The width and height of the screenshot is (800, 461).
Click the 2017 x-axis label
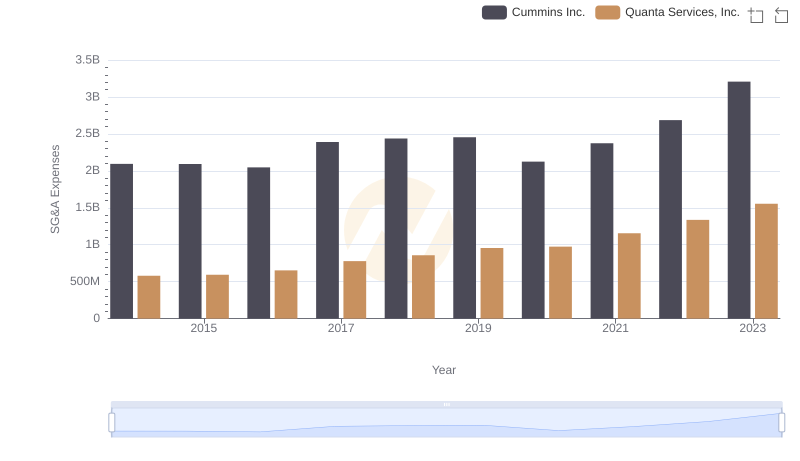click(341, 328)
